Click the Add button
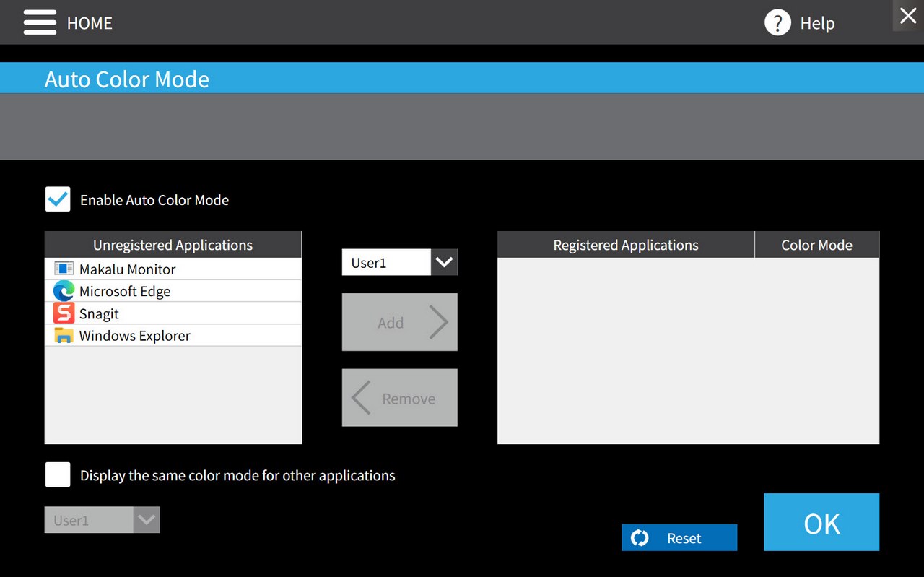This screenshot has height=577, width=924. (x=400, y=322)
